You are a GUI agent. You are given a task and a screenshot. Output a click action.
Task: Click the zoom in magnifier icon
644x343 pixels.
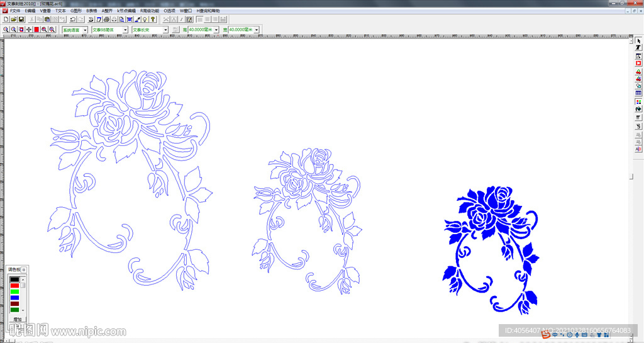point(6,30)
